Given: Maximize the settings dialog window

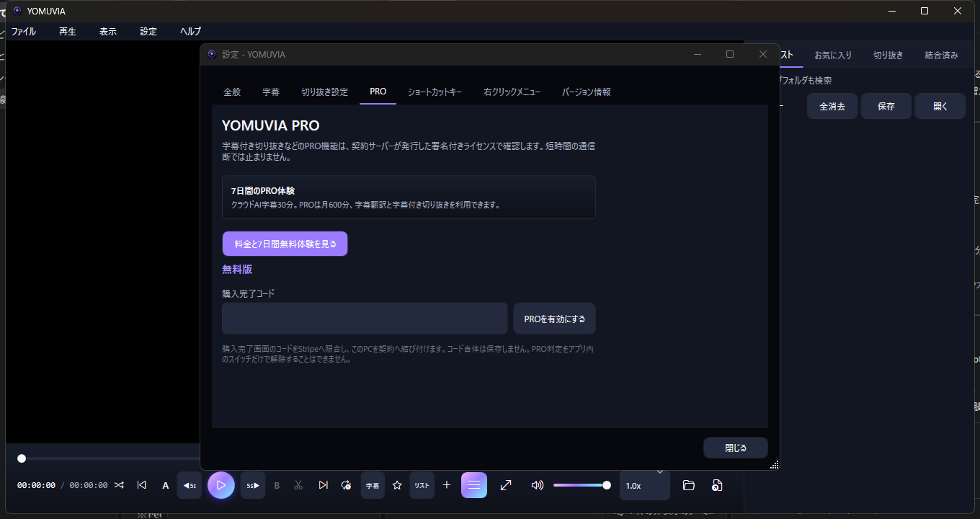Looking at the screenshot, I should (730, 54).
